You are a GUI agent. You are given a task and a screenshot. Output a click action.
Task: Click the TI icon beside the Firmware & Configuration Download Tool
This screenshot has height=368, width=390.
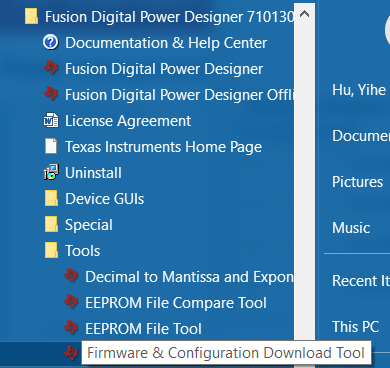pyautogui.click(x=71, y=353)
